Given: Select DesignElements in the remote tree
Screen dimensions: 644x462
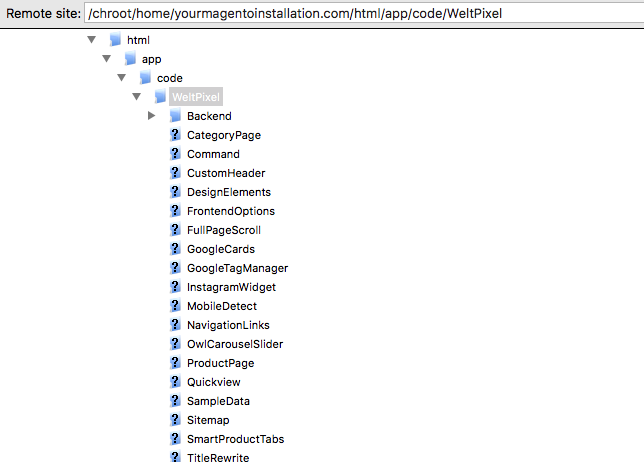Looking at the screenshot, I should [229, 192].
